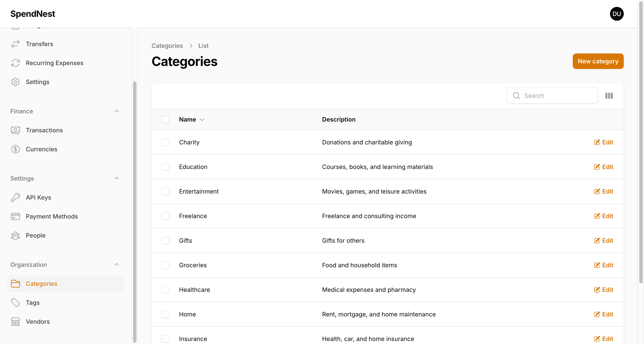Click the Tags label icon
The width and height of the screenshot is (644, 344).
point(15,302)
